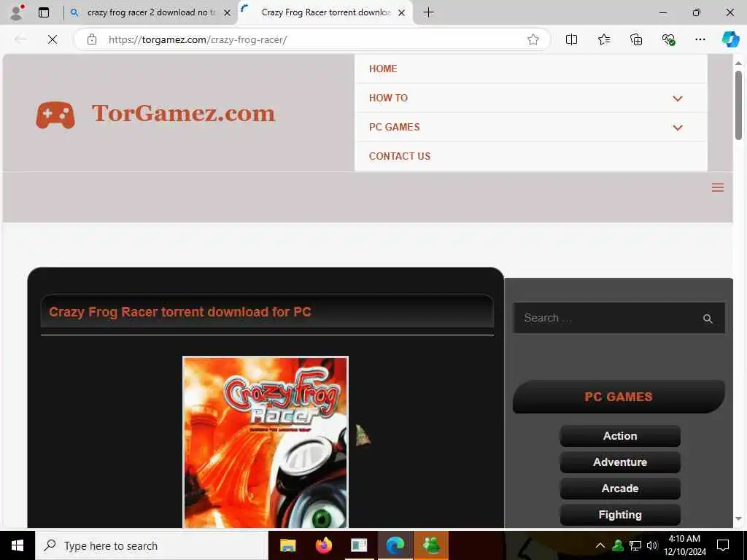Click the back navigation arrow
Viewport: 747px width, 560px height.
coord(20,39)
